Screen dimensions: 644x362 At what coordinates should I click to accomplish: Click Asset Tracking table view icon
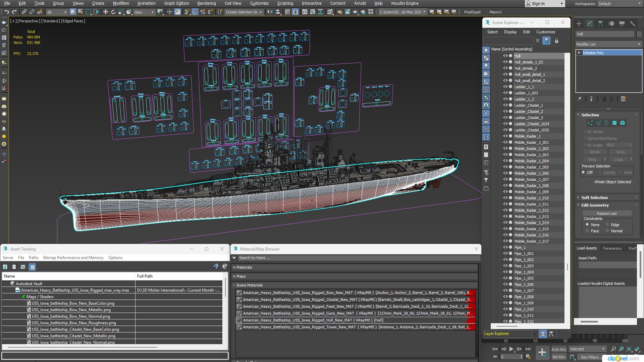[x=33, y=267]
